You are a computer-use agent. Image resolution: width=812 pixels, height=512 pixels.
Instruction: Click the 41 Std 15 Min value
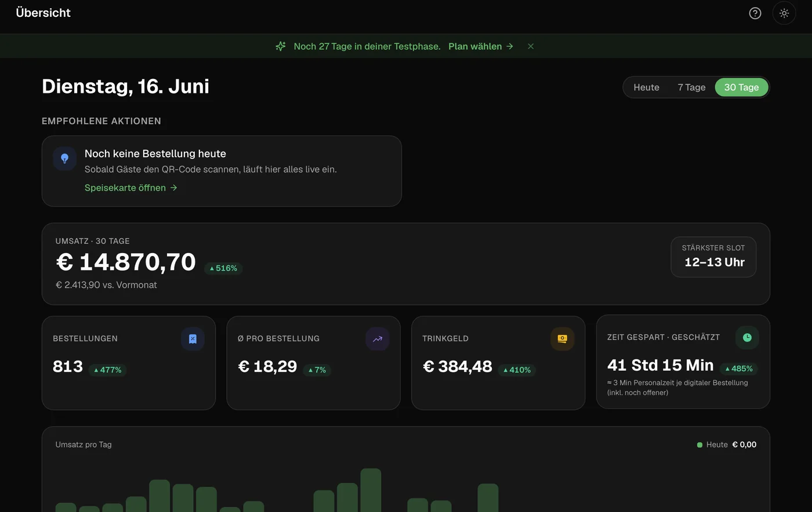[661, 365]
